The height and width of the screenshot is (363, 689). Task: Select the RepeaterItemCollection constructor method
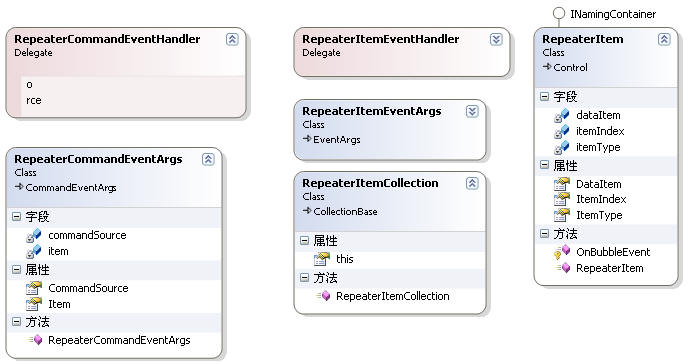point(392,296)
